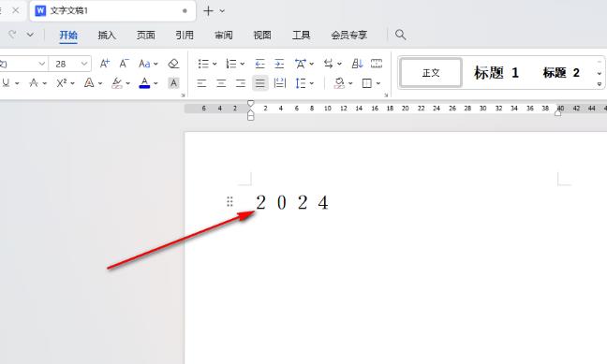Image resolution: width=607 pixels, height=364 pixels.
Task: Toggle show paragraph marks icon
Action: point(377,64)
